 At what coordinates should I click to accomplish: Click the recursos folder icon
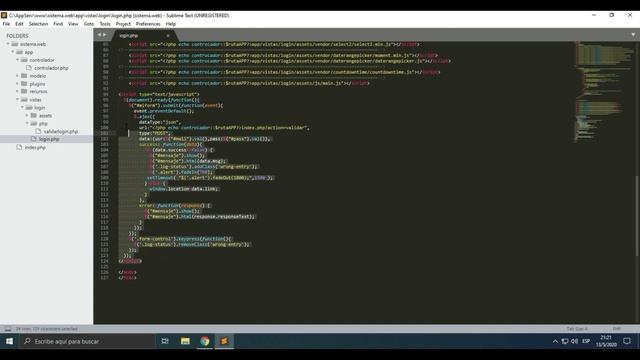(24, 91)
